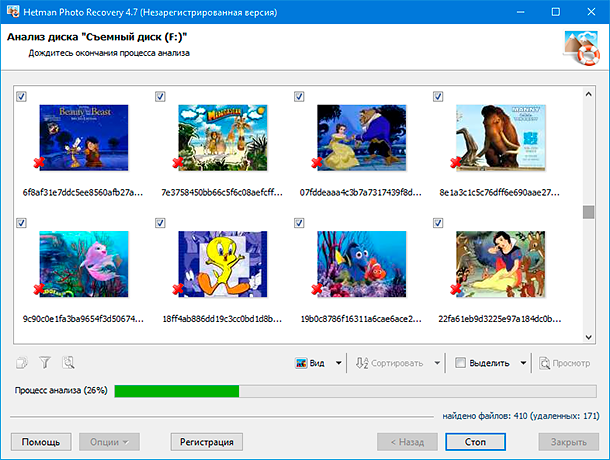The width and height of the screenshot is (610, 460).
Task: Click the Закрыть button
Action: tap(568, 442)
